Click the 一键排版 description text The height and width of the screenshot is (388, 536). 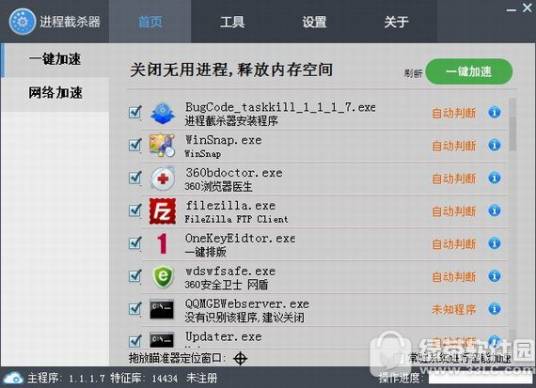click(205, 252)
